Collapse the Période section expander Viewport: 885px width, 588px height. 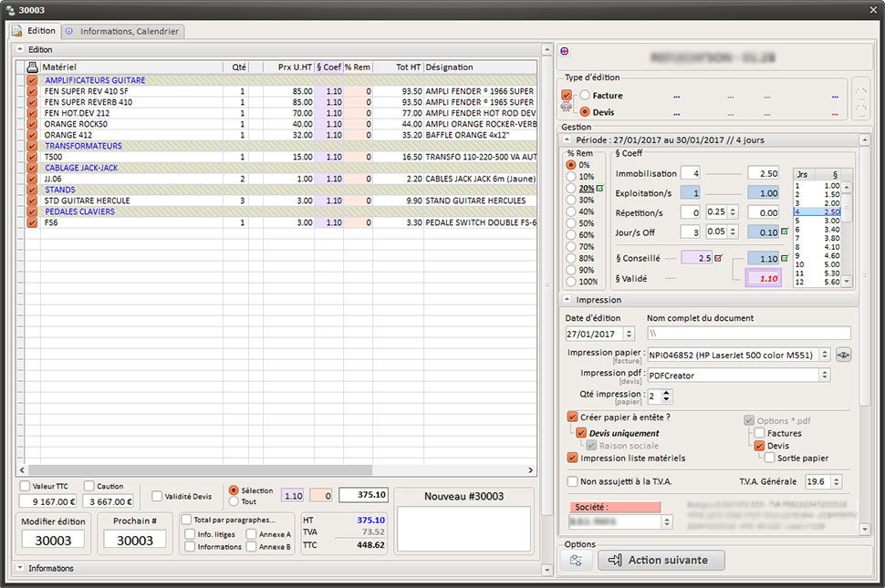click(567, 139)
